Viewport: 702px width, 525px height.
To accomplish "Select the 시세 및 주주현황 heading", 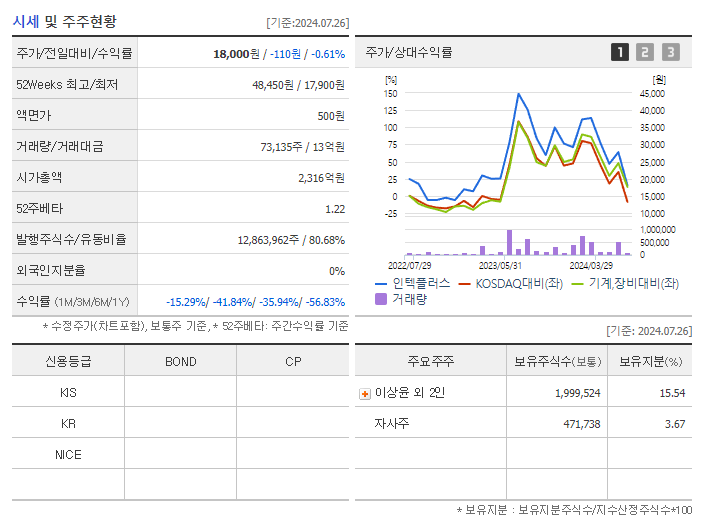I will coord(64,21).
